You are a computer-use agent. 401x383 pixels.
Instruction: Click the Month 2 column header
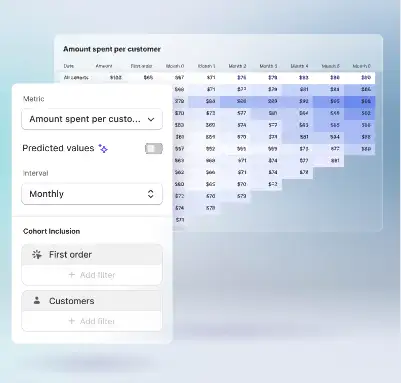[x=237, y=66]
